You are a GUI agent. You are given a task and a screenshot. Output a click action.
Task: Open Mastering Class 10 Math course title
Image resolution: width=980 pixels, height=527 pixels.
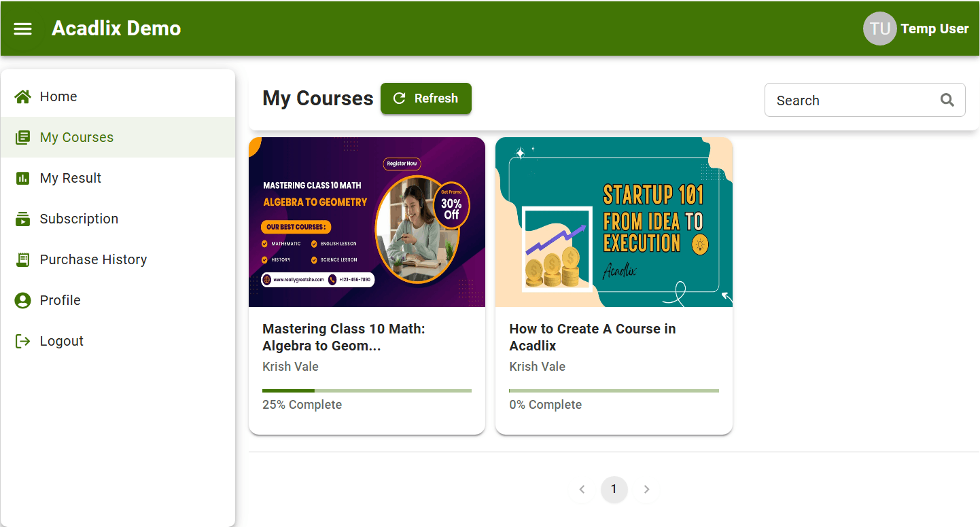(x=343, y=337)
